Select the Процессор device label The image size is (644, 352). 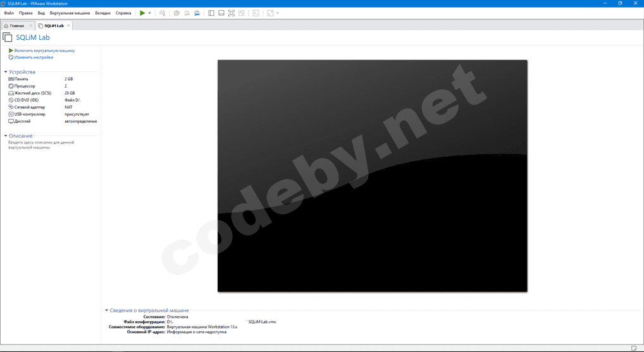coord(25,86)
